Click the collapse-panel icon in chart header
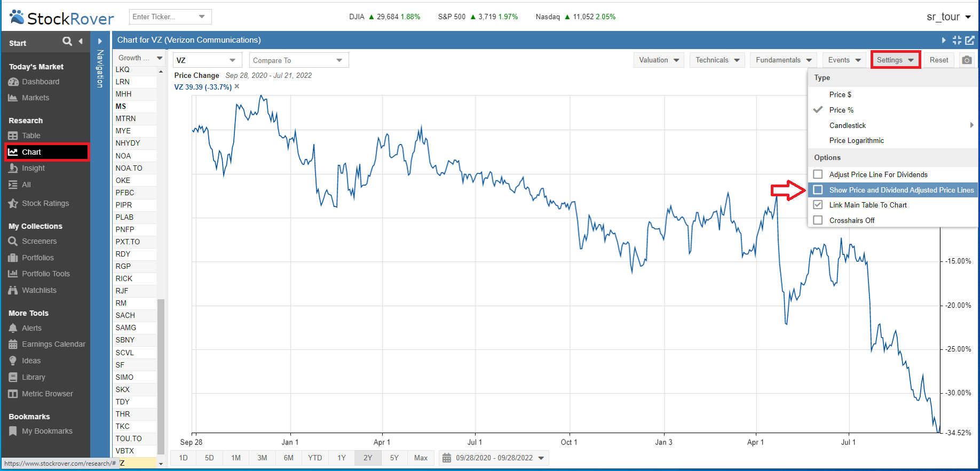Screen dimensions: 980x471 957,40
